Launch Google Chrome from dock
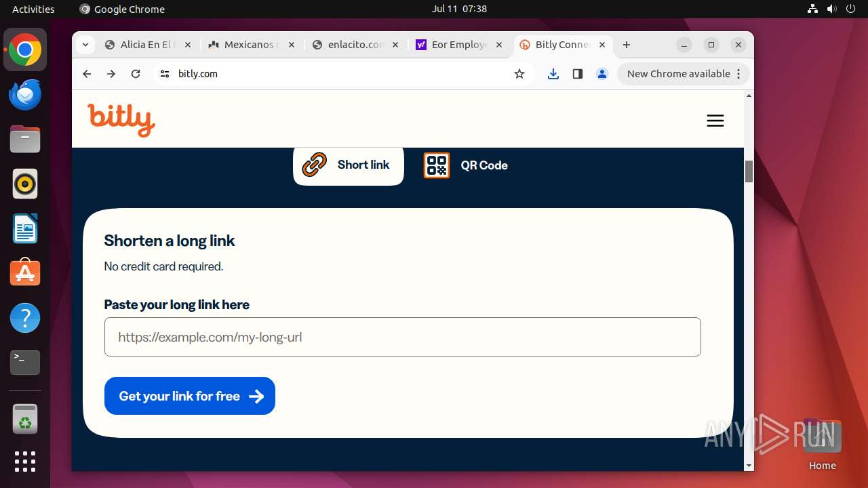The height and width of the screenshot is (488, 868). 25,49
